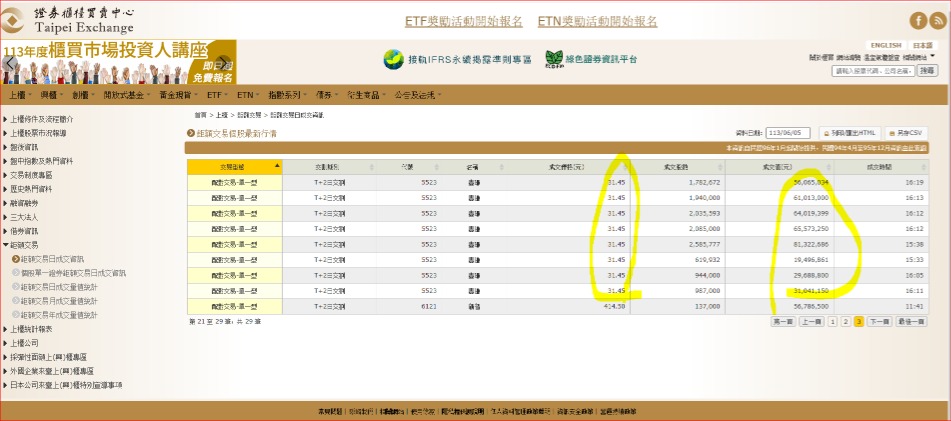Open the 創櫃 main menu
The width and height of the screenshot is (951, 421).
82,95
